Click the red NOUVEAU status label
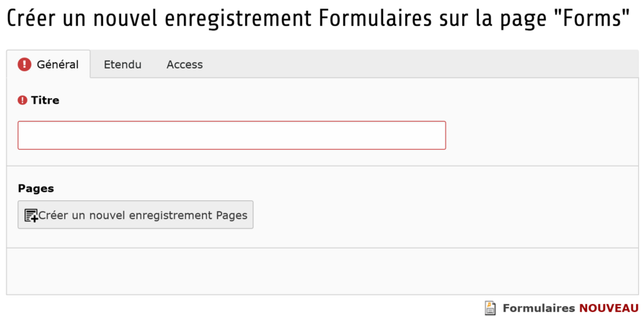The width and height of the screenshot is (644, 317). coord(608,308)
